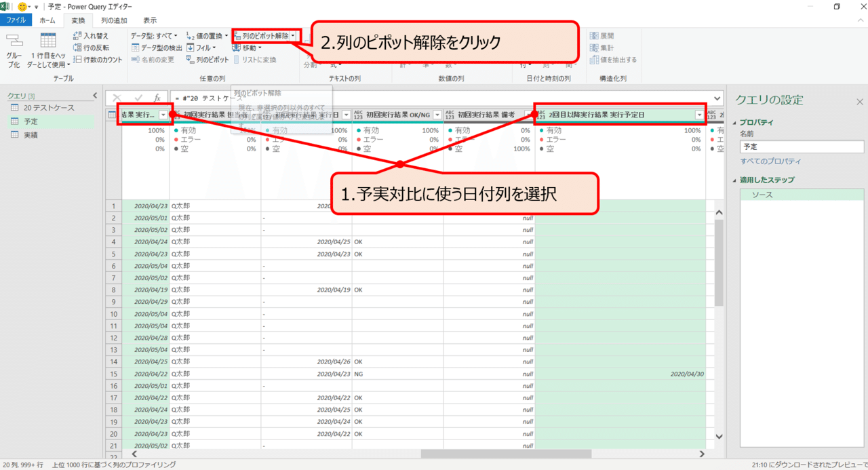Click the NG cell in row 15
The height and width of the screenshot is (470, 868).
(x=398, y=374)
